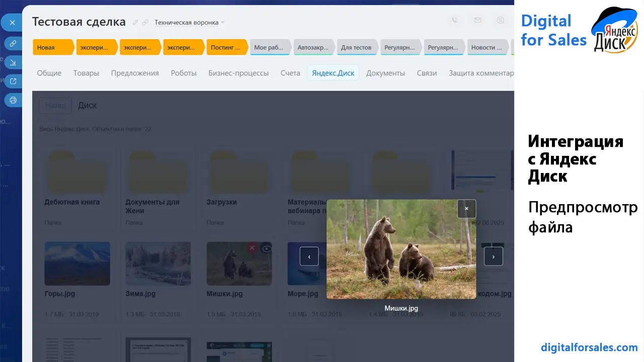Image resolution: width=644 pixels, height=362 pixels.
Task: Click chain link icon beside deal title
Action: (x=145, y=23)
